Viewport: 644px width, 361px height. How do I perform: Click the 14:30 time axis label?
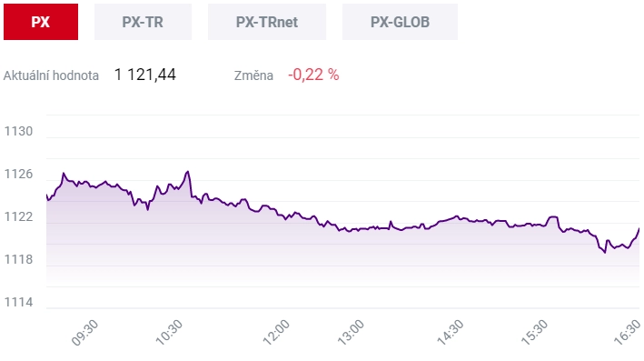pos(451,333)
